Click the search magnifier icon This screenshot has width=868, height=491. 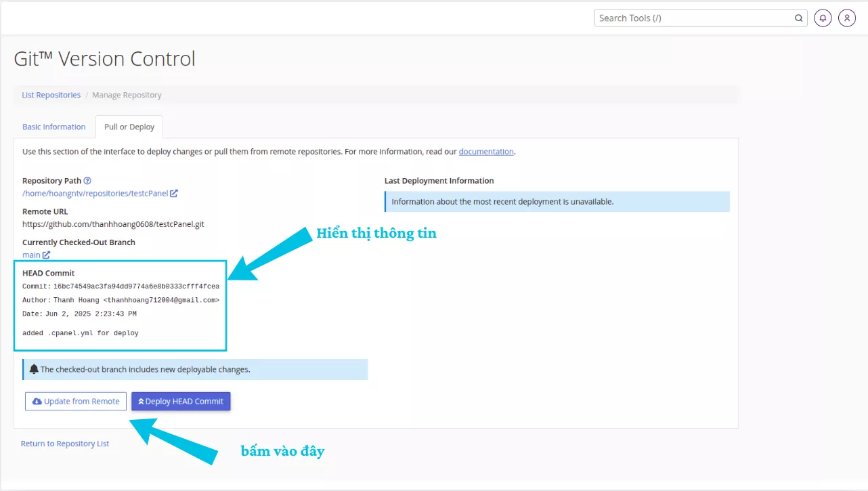pos(798,18)
